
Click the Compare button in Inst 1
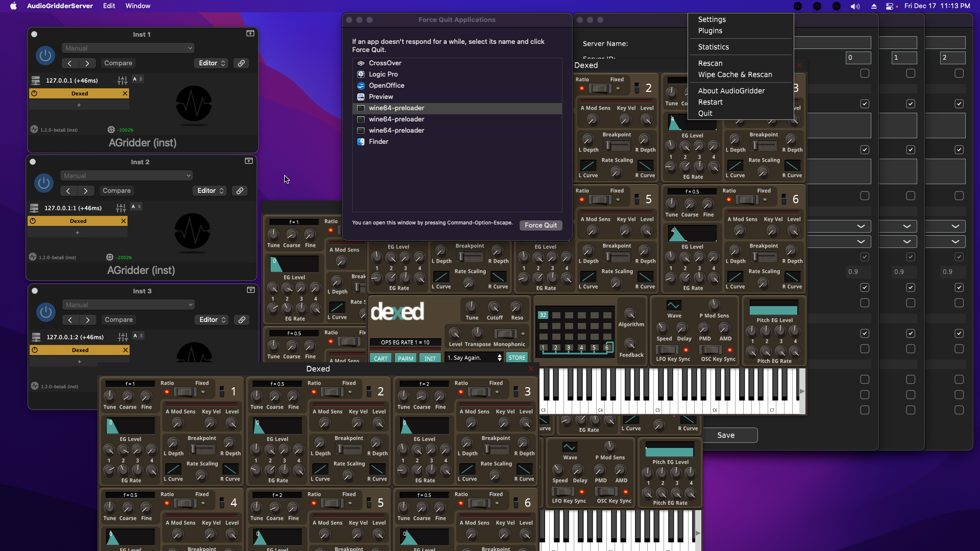click(x=118, y=63)
